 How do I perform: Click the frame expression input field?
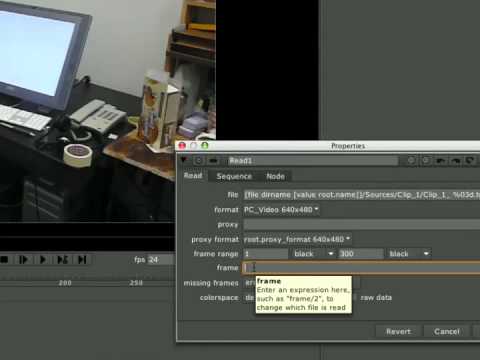pos(362,268)
